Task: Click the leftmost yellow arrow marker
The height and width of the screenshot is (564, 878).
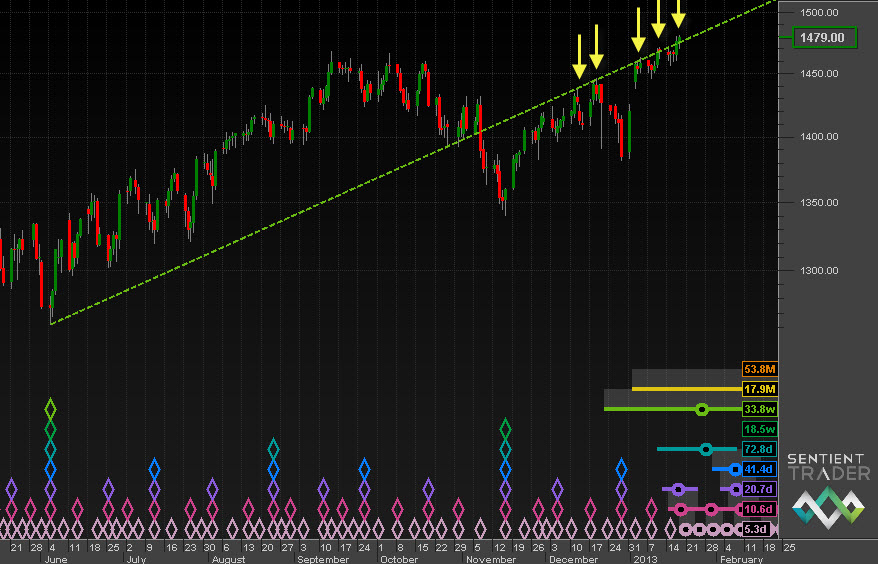Action: 579,56
